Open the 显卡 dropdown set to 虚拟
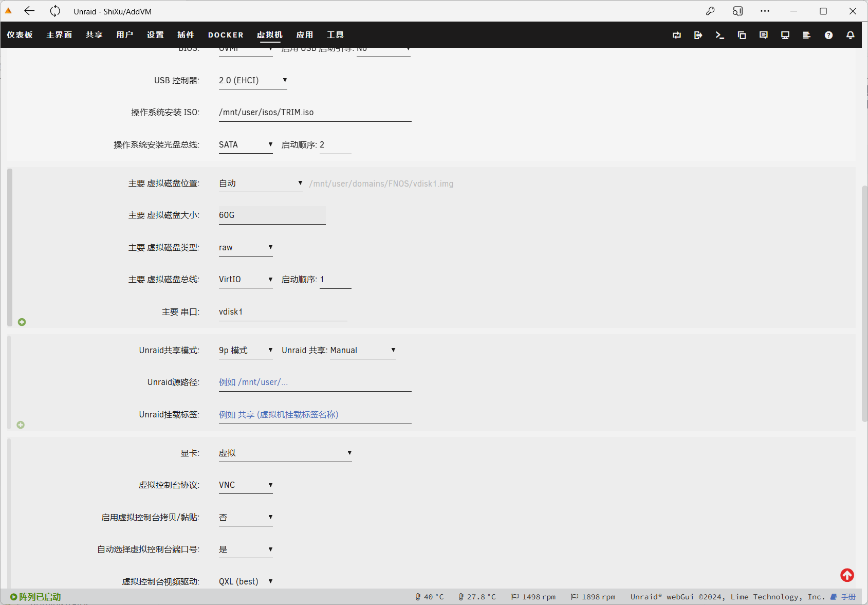This screenshot has height=605, width=868. (x=285, y=453)
